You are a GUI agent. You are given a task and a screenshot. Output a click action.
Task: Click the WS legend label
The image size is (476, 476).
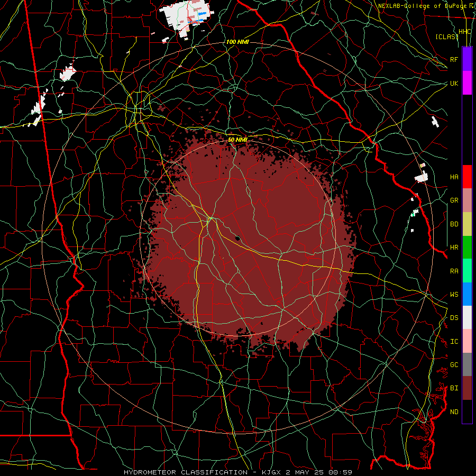[x=454, y=295]
